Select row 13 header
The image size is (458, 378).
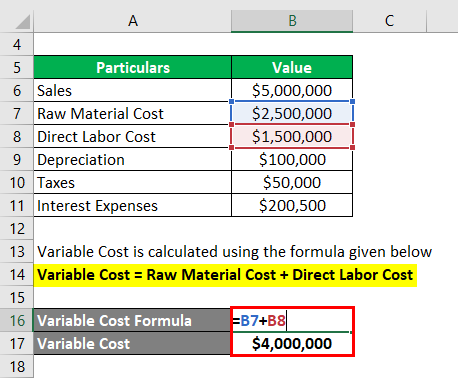[17, 251]
